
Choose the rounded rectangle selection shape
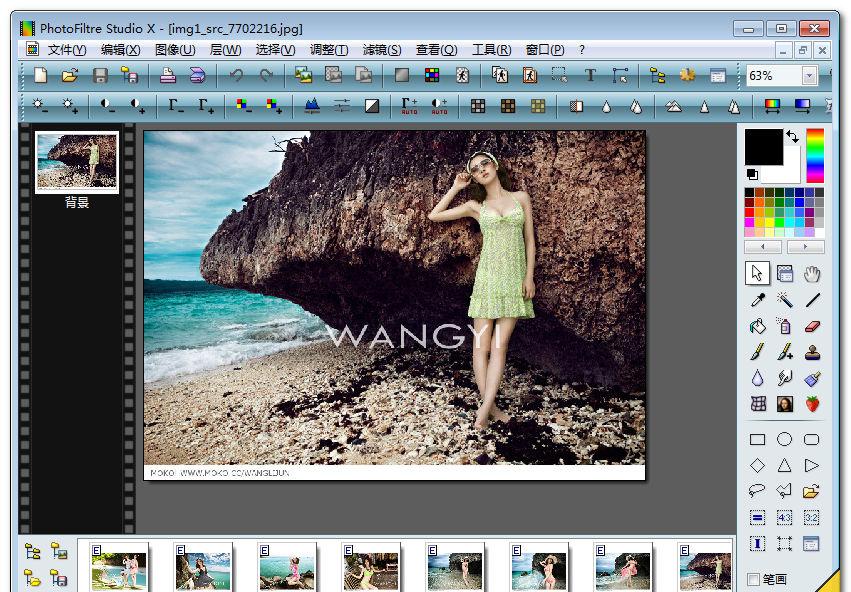[812, 440]
